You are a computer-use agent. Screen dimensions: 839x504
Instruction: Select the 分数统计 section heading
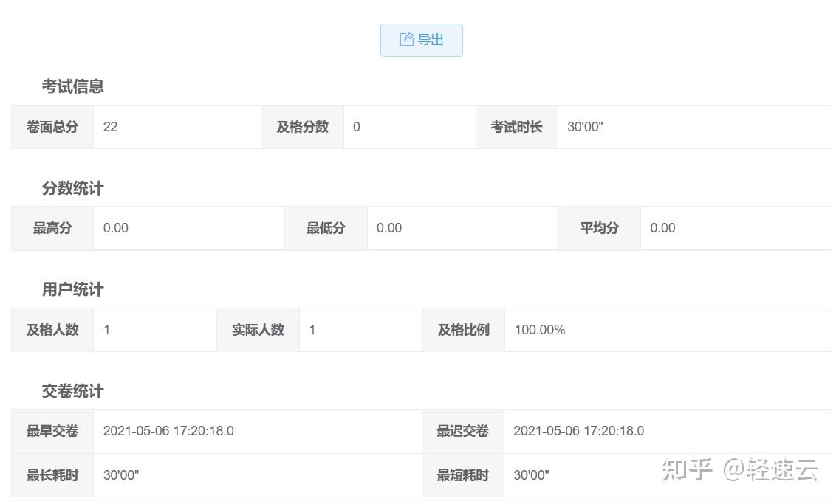pos(72,188)
